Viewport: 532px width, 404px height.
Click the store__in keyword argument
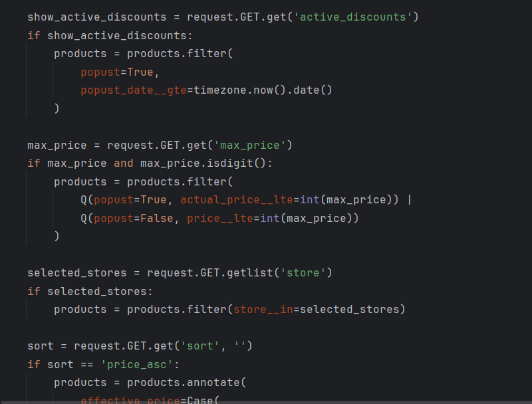[263, 310]
